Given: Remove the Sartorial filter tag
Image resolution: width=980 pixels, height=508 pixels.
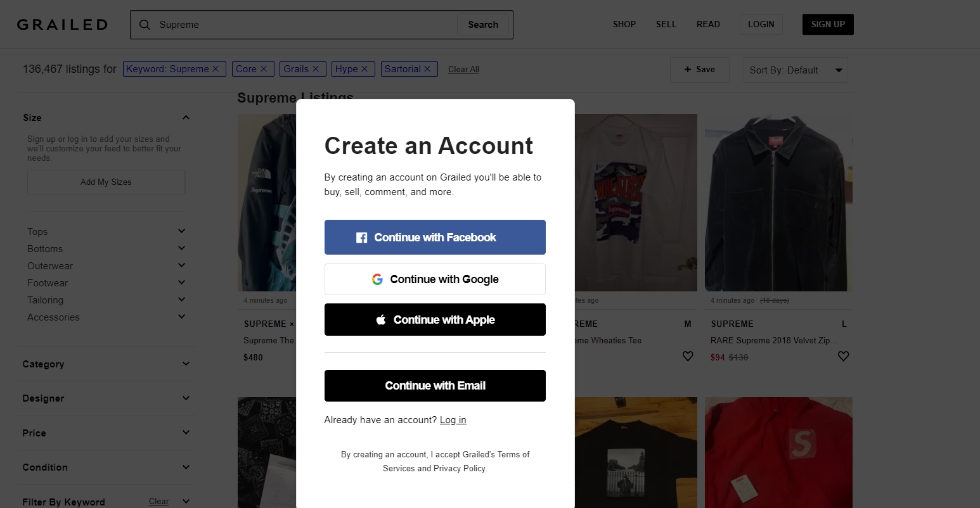Looking at the screenshot, I should [x=427, y=69].
